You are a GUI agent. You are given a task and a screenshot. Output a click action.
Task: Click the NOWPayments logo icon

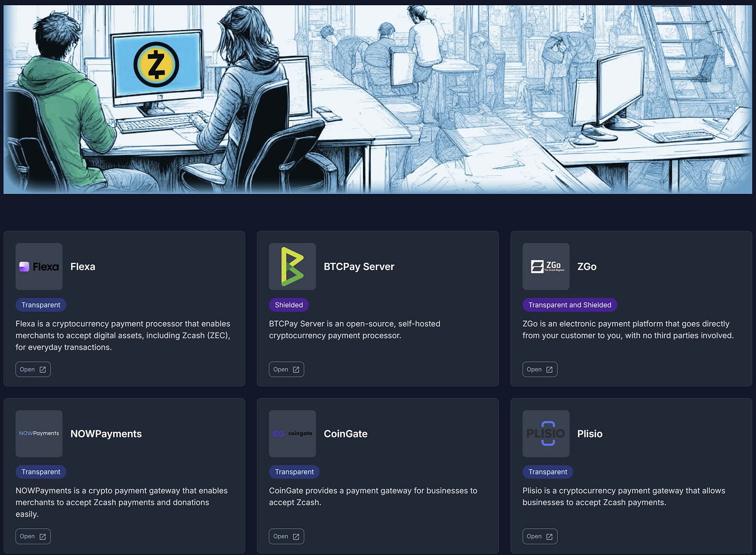(x=39, y=433)
